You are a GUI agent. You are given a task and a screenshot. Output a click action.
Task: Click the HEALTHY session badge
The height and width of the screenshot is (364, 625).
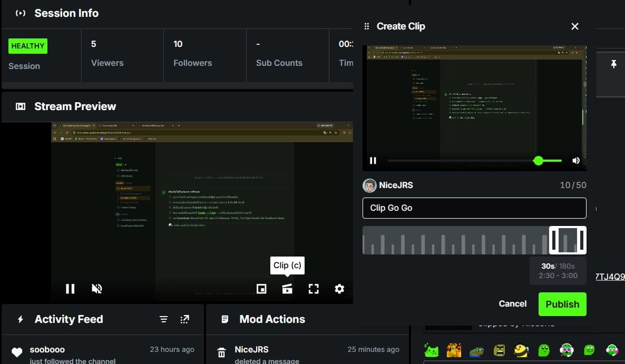coord(28,46)
